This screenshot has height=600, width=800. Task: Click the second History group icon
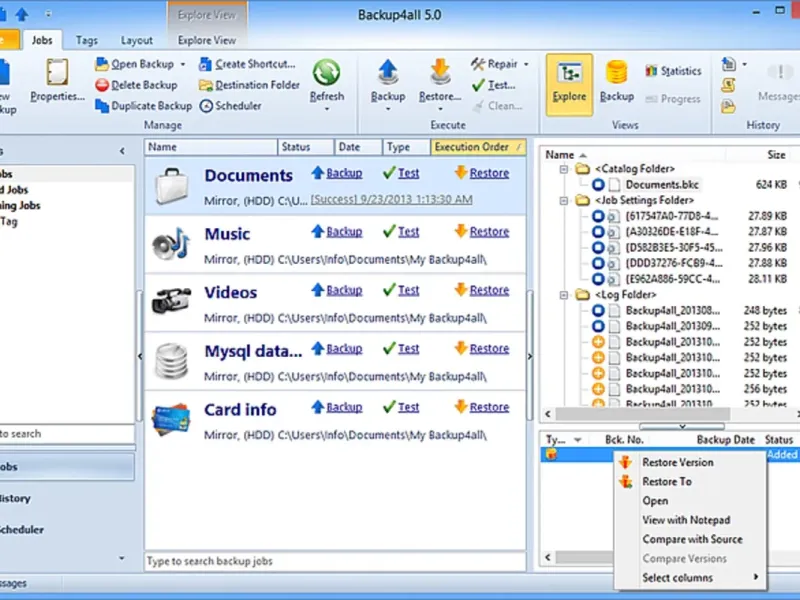pyautogui.click(x=729, y=85)
